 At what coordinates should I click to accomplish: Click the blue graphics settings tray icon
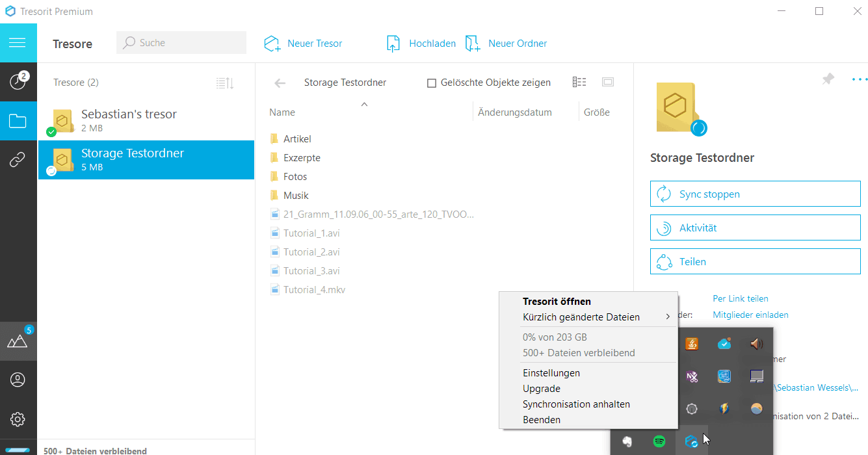(724, 376)
